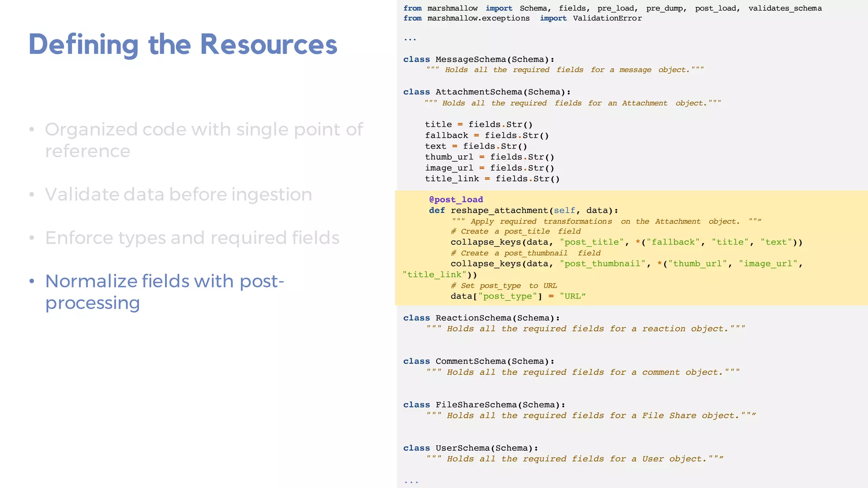
Task: Click 'marshmallow.exceptions import ValidationError' line
Action: click(523, 18)
